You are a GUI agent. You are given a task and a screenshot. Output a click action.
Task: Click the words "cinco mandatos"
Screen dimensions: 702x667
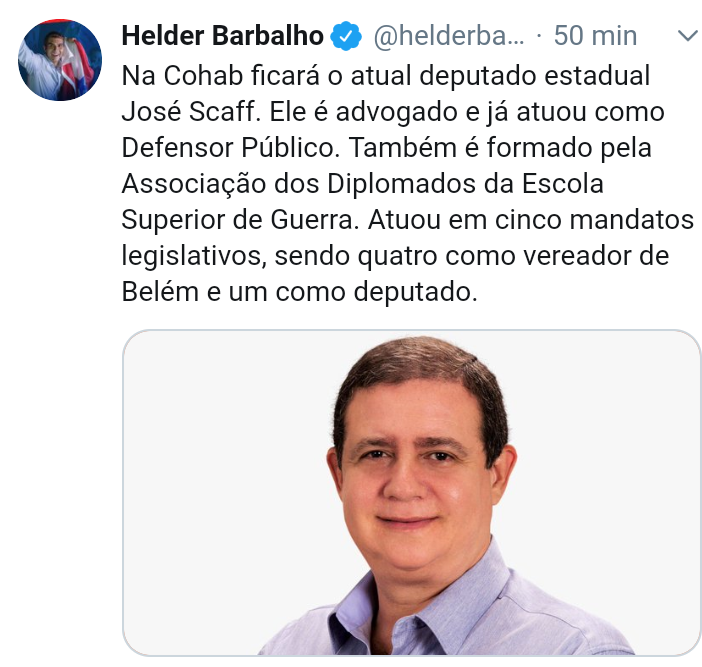594,220
